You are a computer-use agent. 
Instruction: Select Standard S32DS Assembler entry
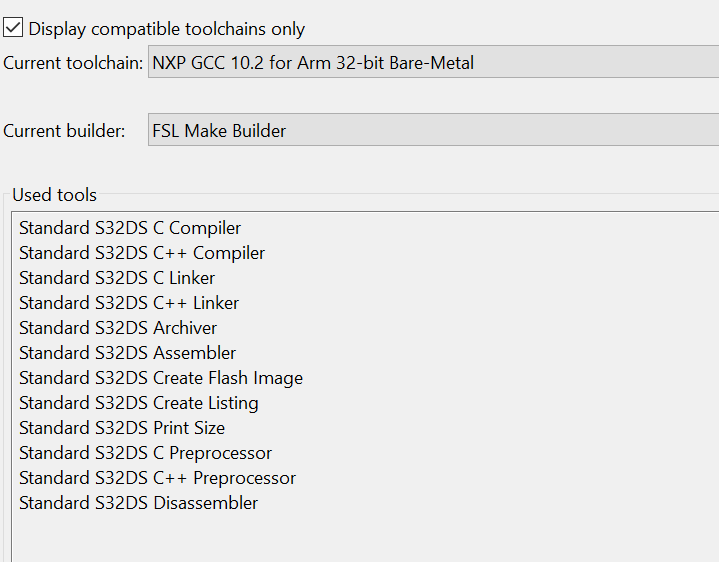128,353
